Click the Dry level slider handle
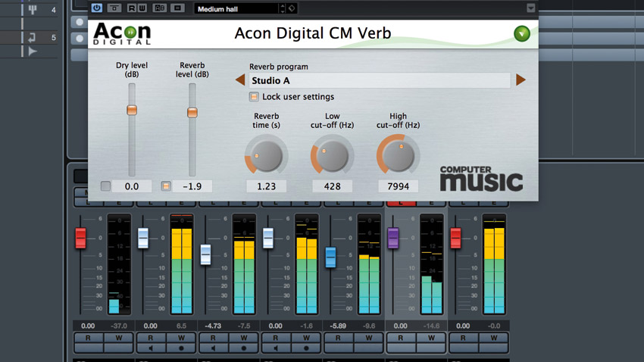 coord(132,110)
